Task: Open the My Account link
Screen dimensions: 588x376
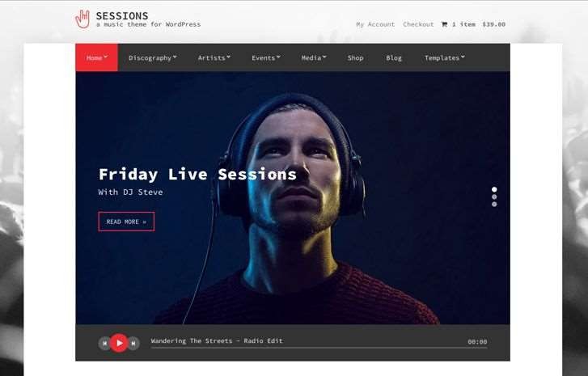Action: [375, 24]
